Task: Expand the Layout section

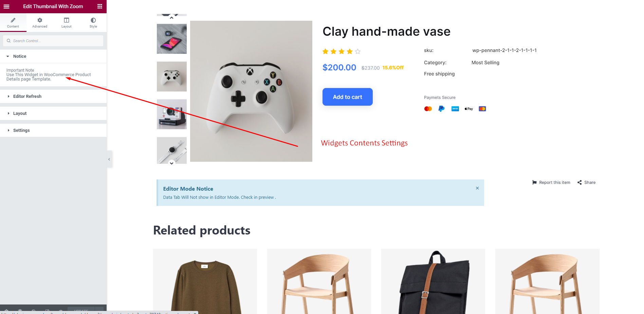Action: [x=53, y=114]
